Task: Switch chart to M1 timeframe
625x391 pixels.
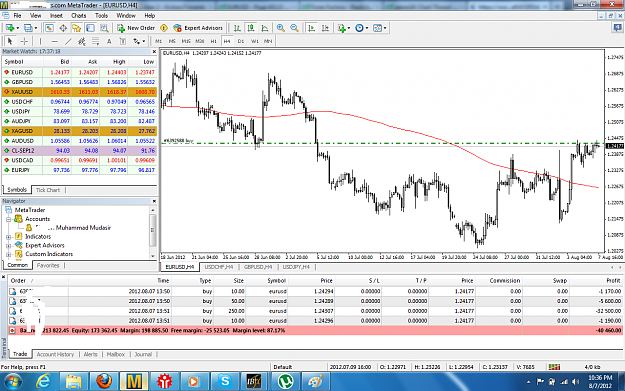Action: pos(159,41)
